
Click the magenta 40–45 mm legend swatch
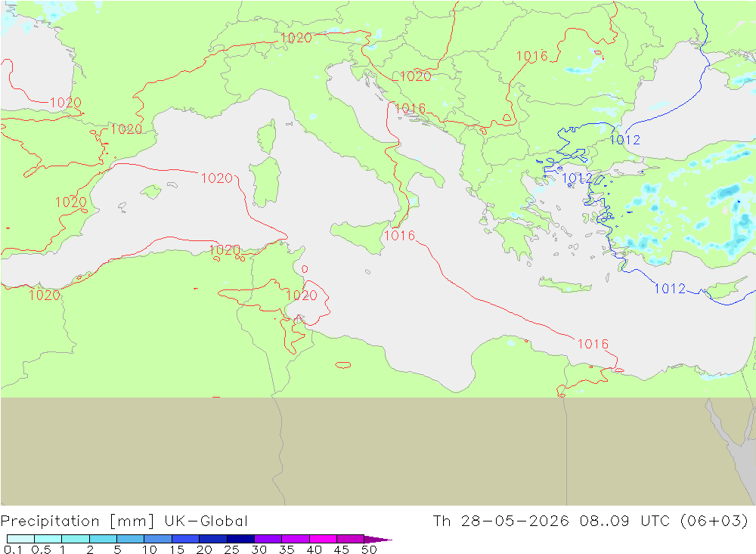pyautogui.click(x=323, y=539)
